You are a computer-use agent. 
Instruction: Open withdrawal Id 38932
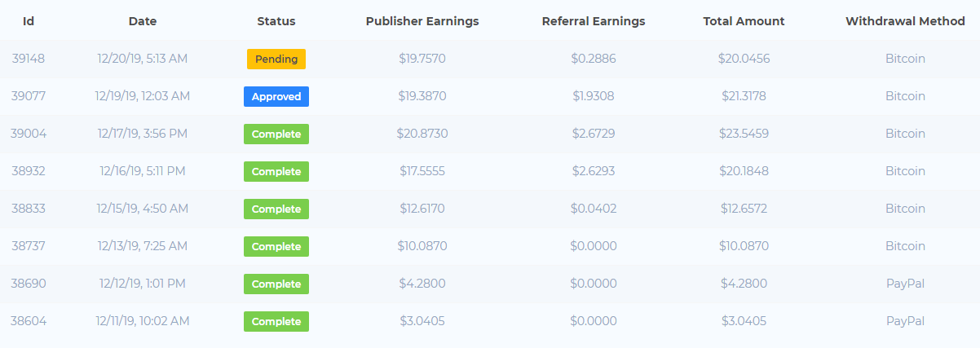tap(29, 171)
